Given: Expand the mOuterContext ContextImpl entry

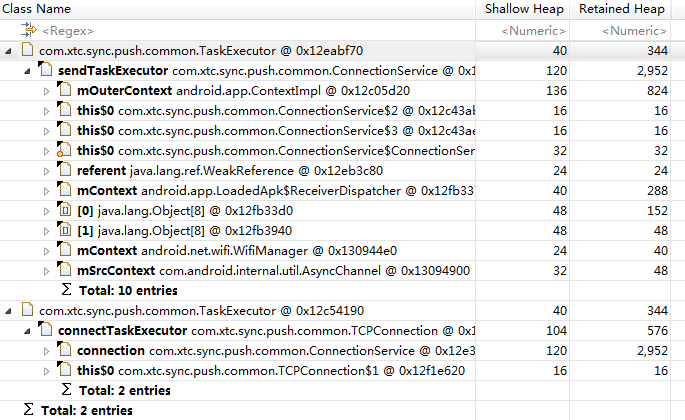Looking at the screenshot, I should point(45,91).
